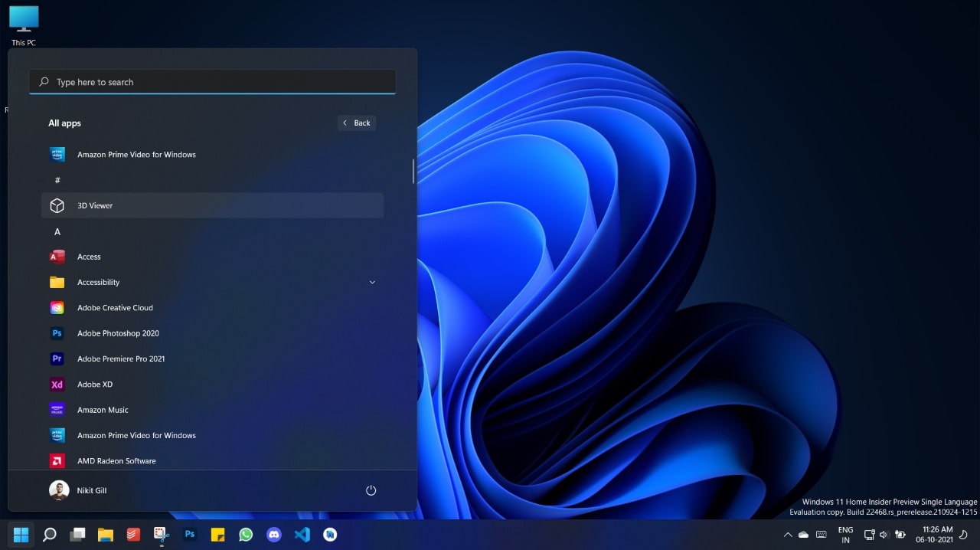Click the Back button in All apps
Viewport: 980px width, 550px height.
pos(357,123)
